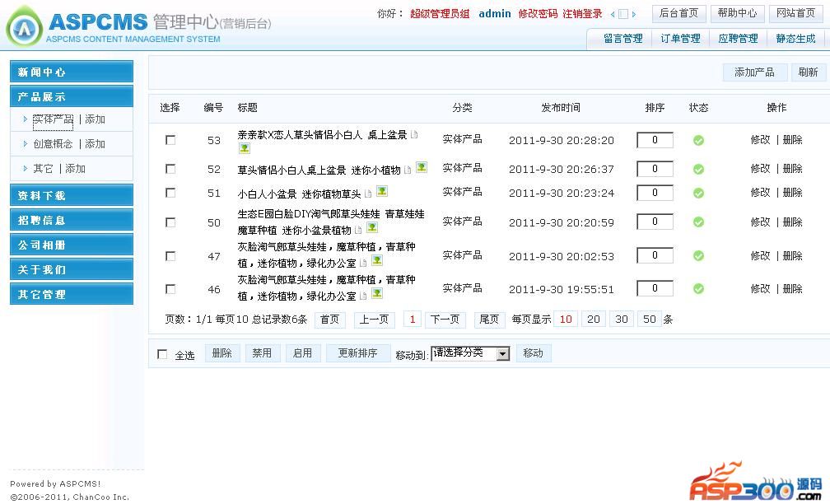Click the 添加产品 button
This screenshot has height=504, width=830.
pyautogui.click(x=754, y=72)
